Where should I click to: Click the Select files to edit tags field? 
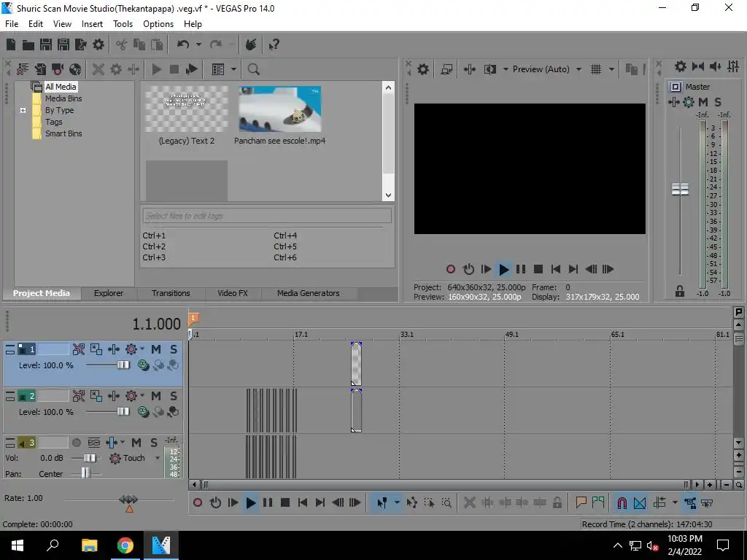click(267, 216)
